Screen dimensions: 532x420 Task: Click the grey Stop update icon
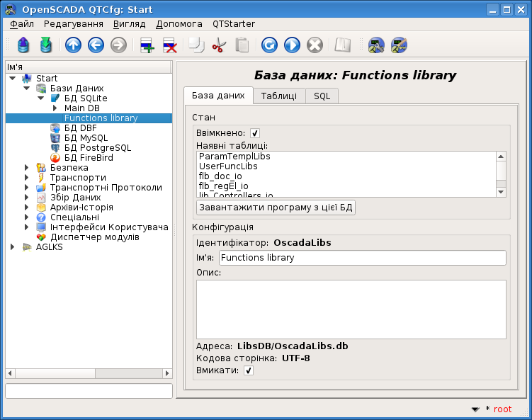point(315,45)
